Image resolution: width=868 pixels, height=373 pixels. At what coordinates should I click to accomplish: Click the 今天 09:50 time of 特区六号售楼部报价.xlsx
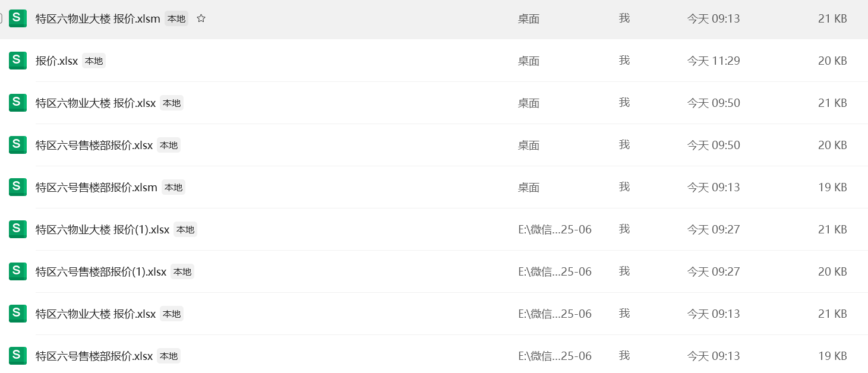click(x=714, y=145)
